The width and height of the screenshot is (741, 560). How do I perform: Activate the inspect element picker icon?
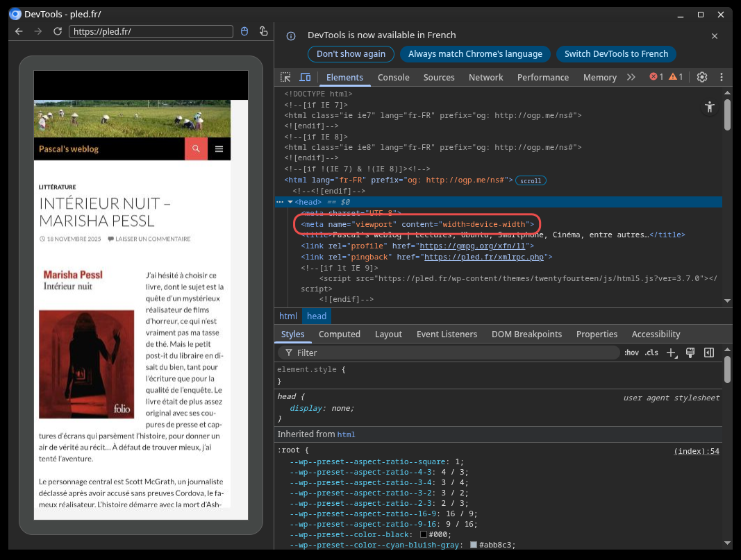coord(285,77)
